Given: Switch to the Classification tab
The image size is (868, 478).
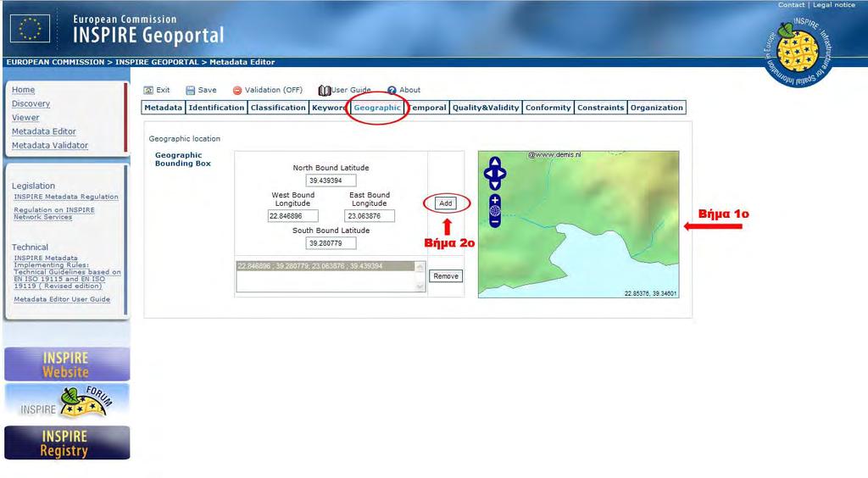Looking at the screenshot, I should (x=278, y=108).
